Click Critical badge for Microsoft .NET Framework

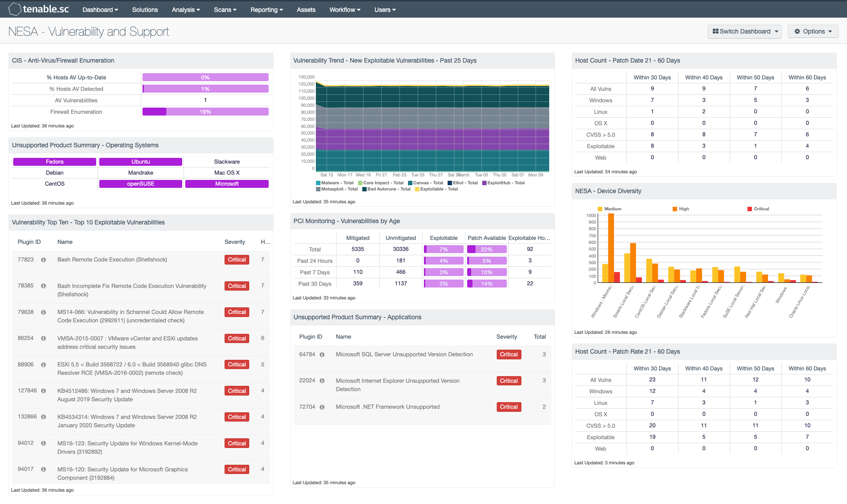click(x=509, y=407)
